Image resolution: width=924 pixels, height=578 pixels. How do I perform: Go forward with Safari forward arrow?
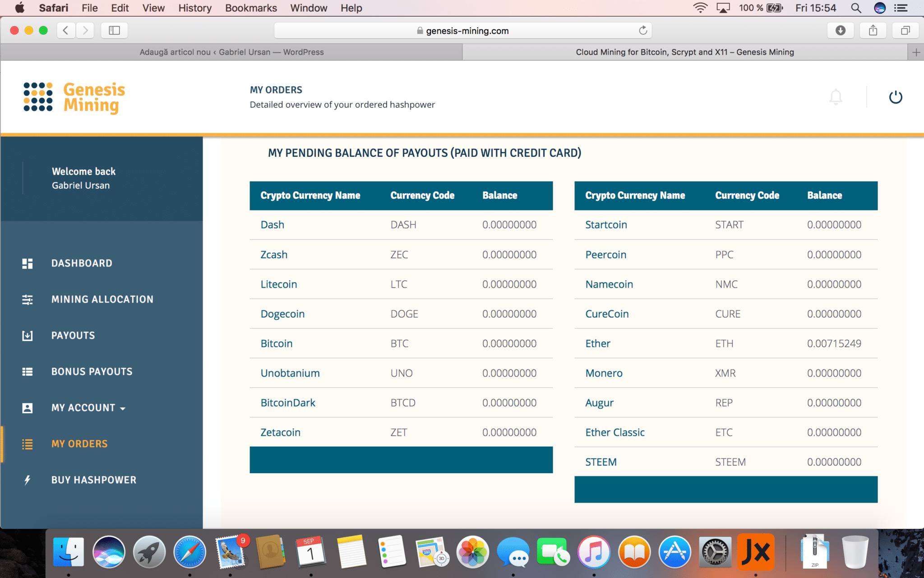[85, 30]
